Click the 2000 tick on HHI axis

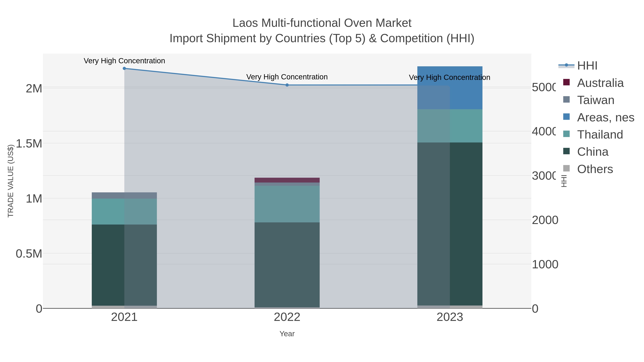tap(545, 220)
